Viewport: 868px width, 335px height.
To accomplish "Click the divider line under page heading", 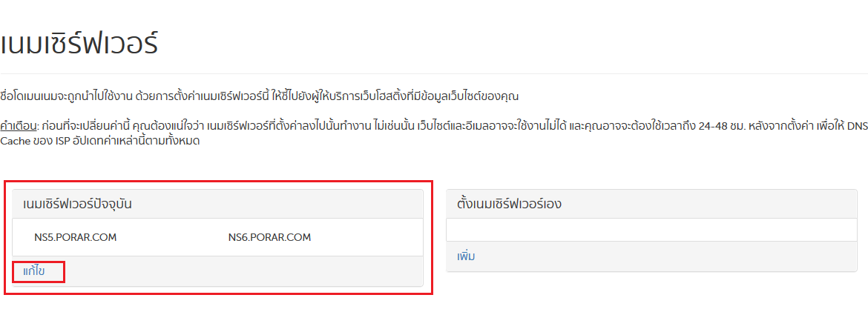I will coord(434,74).
